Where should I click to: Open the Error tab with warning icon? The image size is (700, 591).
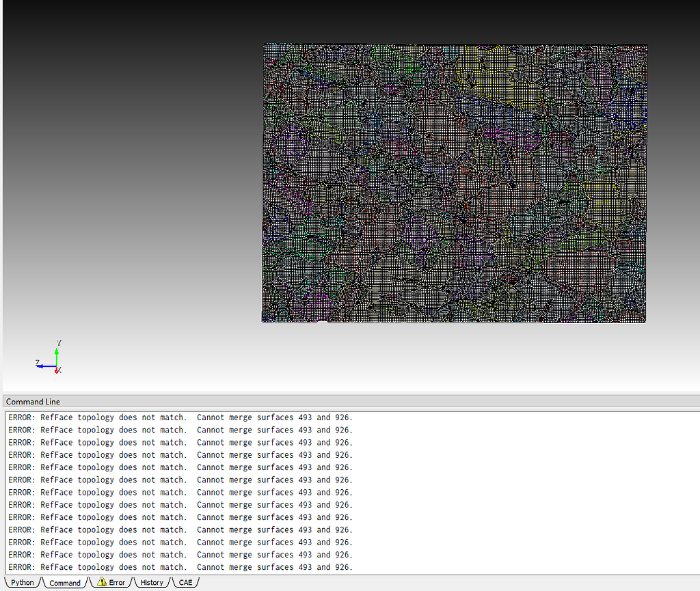coord(111,583)
